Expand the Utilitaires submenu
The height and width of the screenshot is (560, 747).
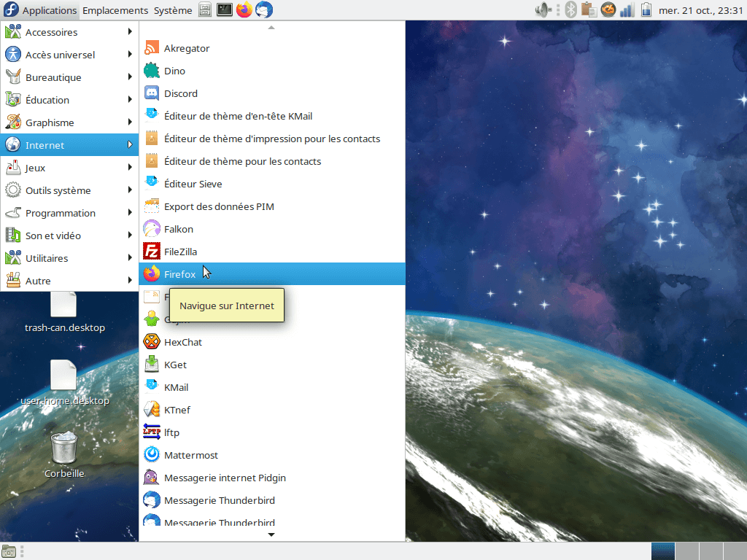[69, 258]
